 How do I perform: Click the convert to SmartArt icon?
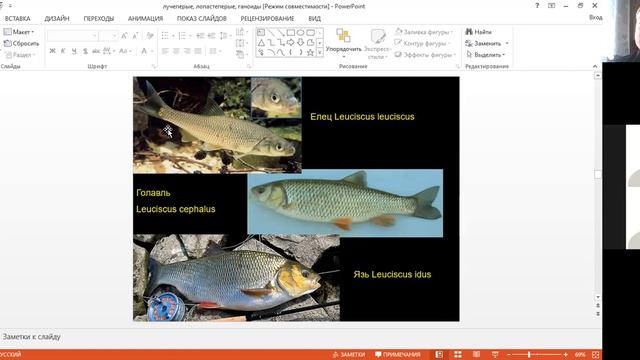241,54
